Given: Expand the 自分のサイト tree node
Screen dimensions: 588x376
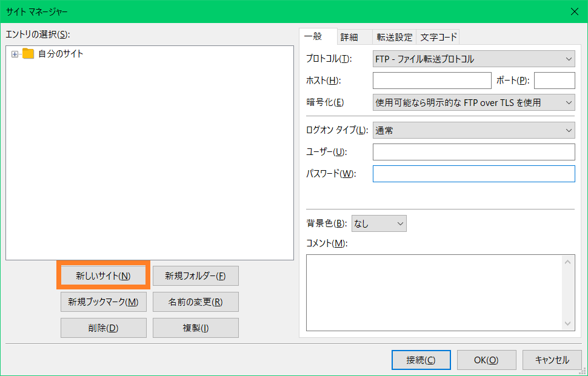Looking at the screenshot, I should click(15, 54).
